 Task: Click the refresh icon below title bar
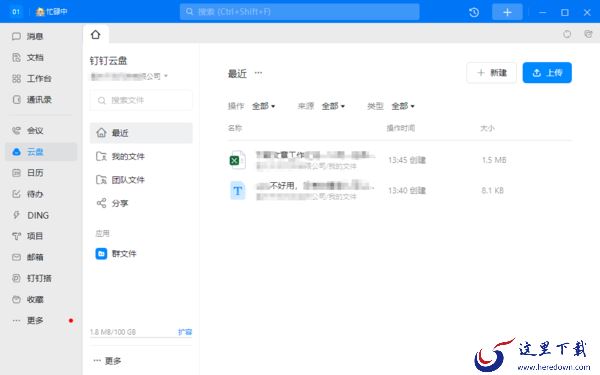tap(567, 34)
